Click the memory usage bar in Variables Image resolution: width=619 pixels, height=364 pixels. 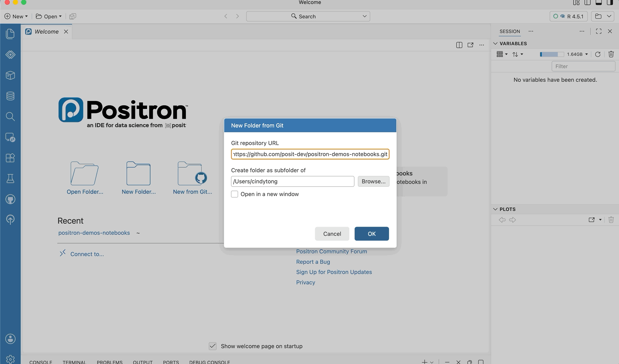pyautogui.click(x=552, y=54)
